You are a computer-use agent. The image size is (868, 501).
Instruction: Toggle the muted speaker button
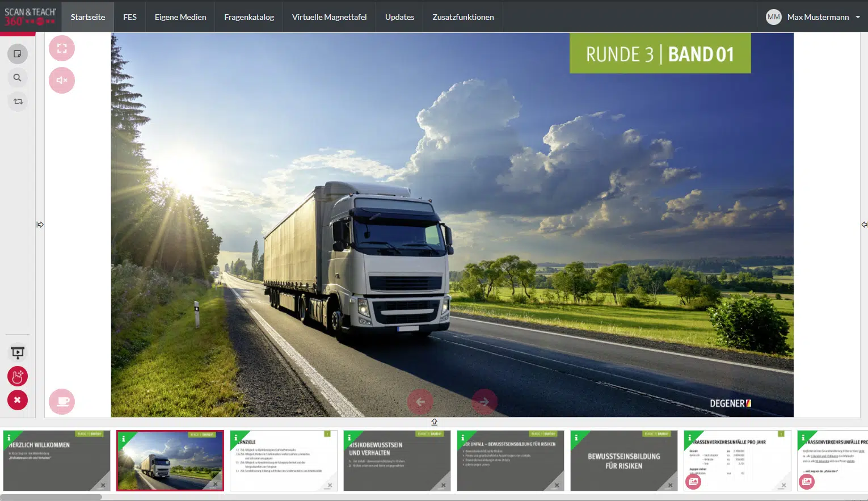point(62,80)
